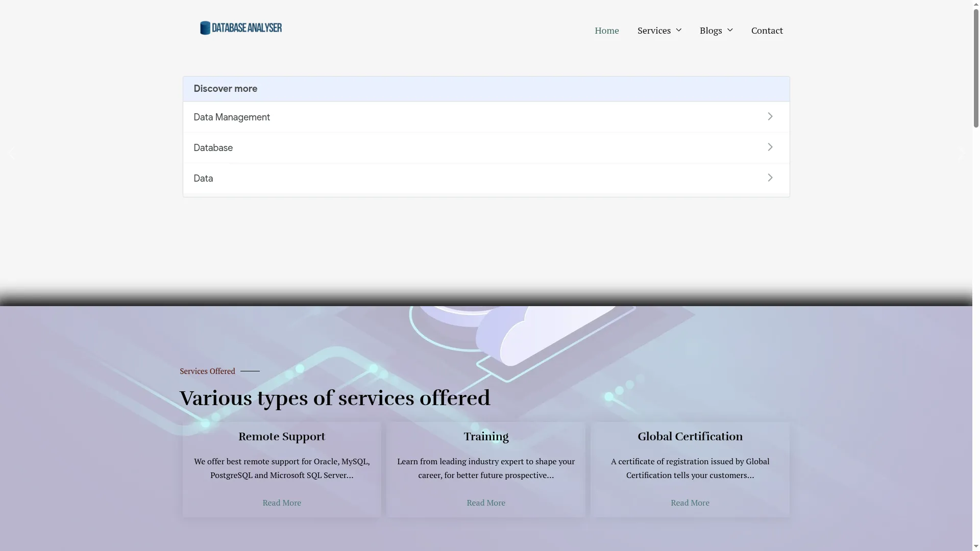Read More about Remote Support
980x551 pixels.
pos(282,503)
